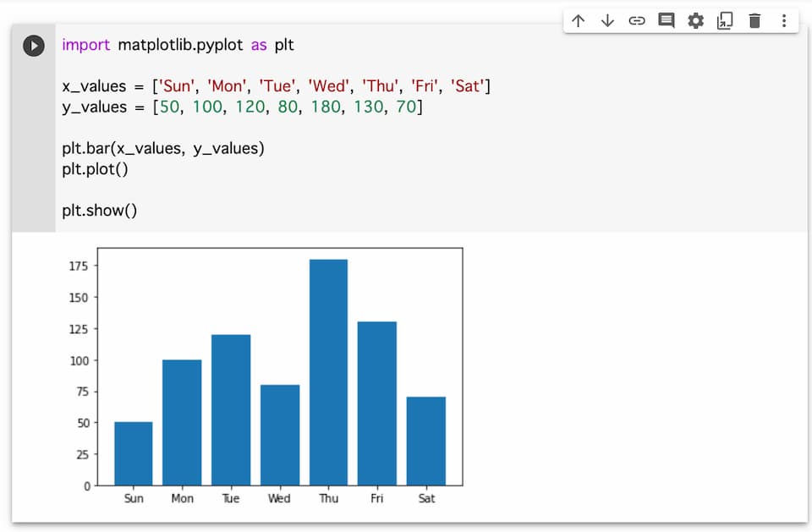The height and width of the screenshot is (532, 812).
Task: Click at the plt.show() line
Action: coord(99,211)
